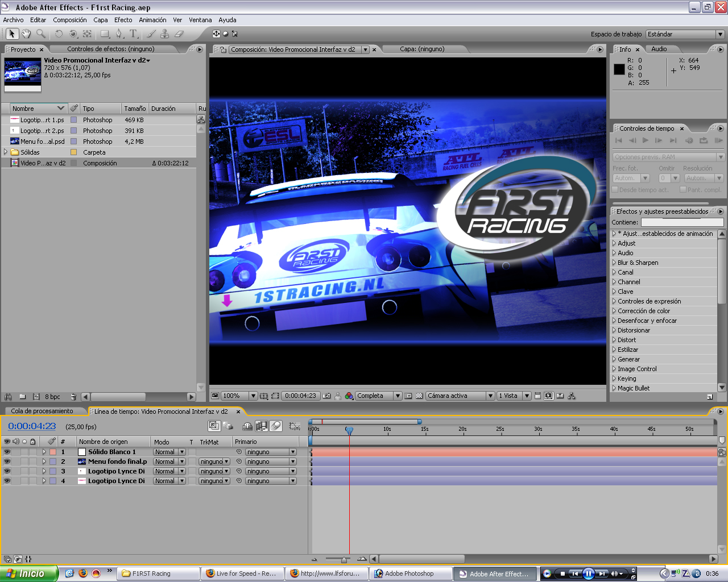Play the composition preview
The height and width of the screenshot is (582, 728).
(646, 140)
